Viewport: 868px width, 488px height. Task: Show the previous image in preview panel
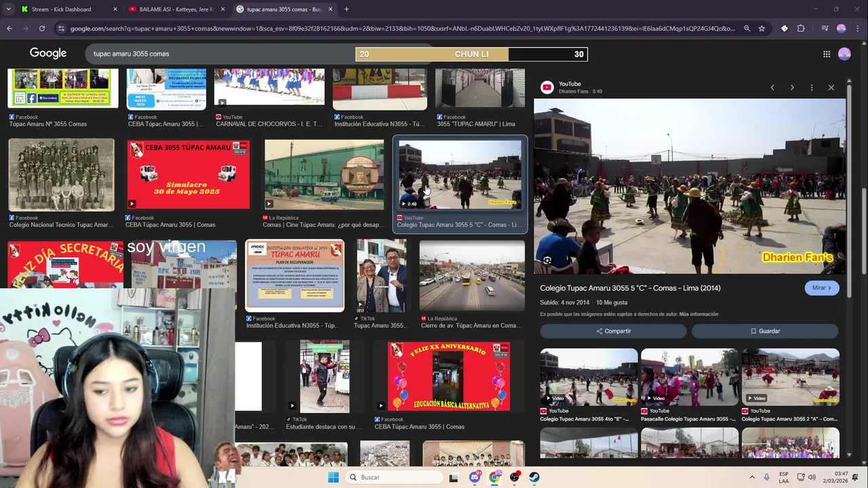tap(772, 87)
